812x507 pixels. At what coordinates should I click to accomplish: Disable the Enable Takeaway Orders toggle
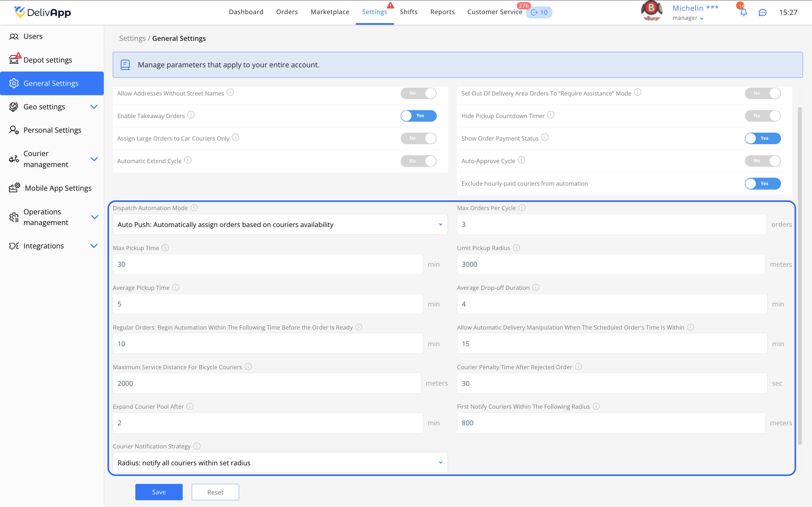(x=418, y=116)
